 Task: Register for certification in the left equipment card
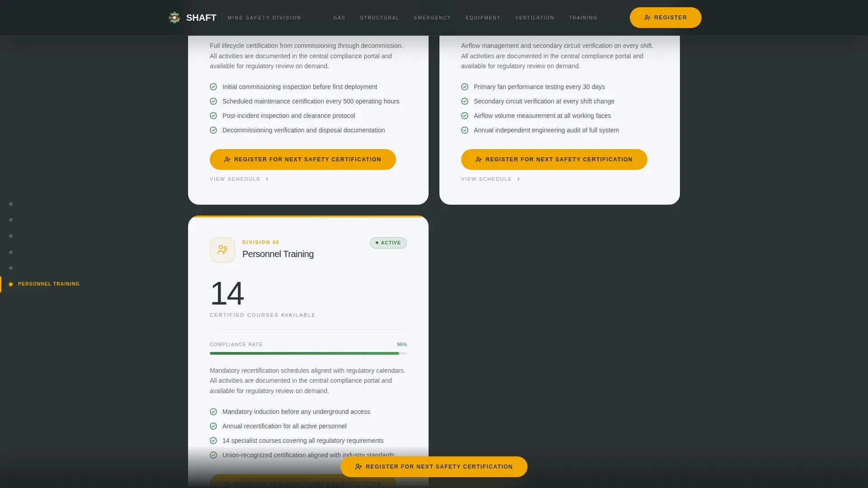(x=303, y=160)
